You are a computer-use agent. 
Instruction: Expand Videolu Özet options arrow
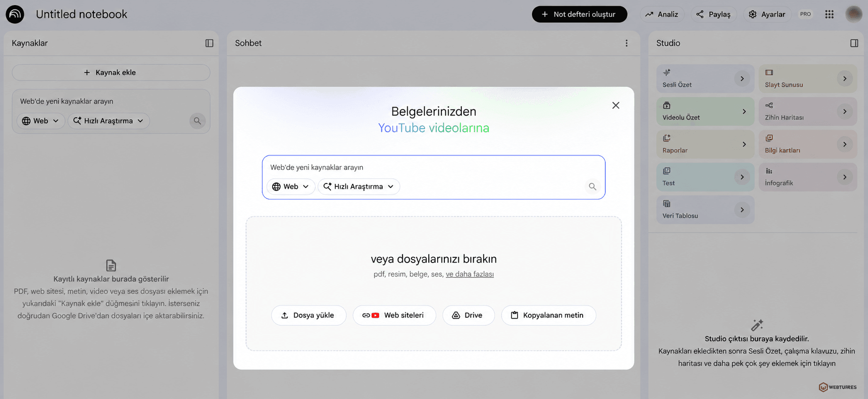(744, 111)
